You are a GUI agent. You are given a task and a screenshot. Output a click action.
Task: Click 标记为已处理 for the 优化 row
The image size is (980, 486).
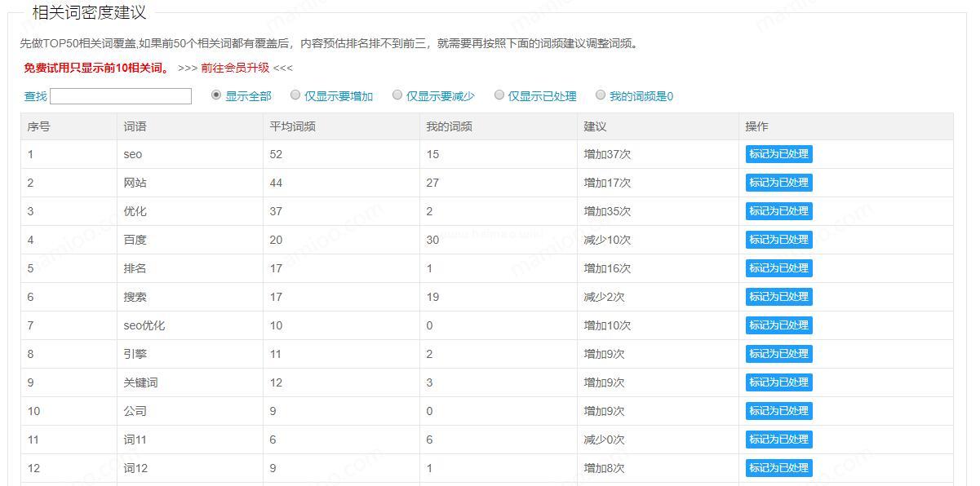[778, 211]
